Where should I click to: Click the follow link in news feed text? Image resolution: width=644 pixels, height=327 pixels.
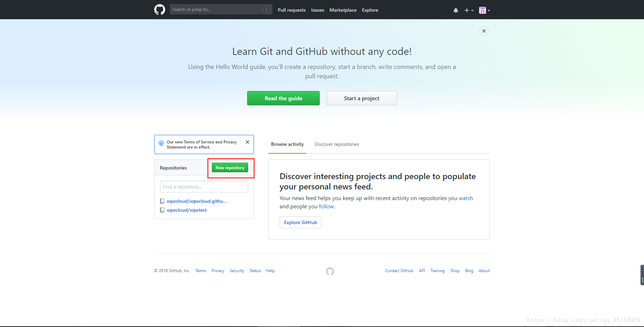click(326, 206)
